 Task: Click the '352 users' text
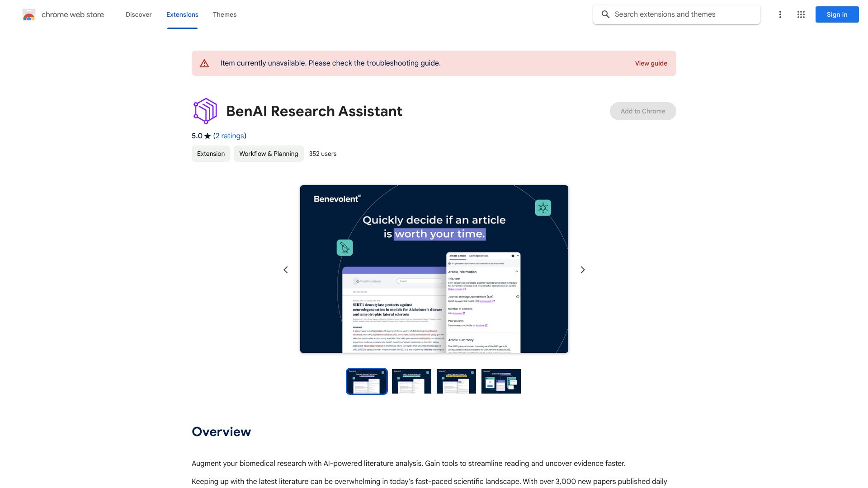tap(323, 154)
